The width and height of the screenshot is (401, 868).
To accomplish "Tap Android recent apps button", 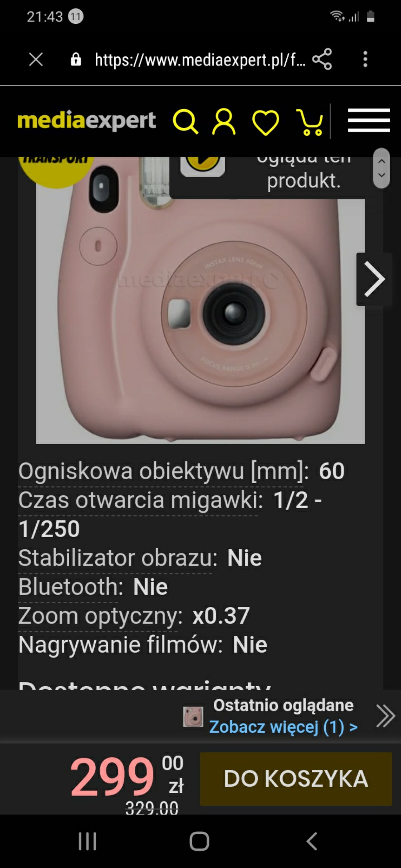I will 87,842.
